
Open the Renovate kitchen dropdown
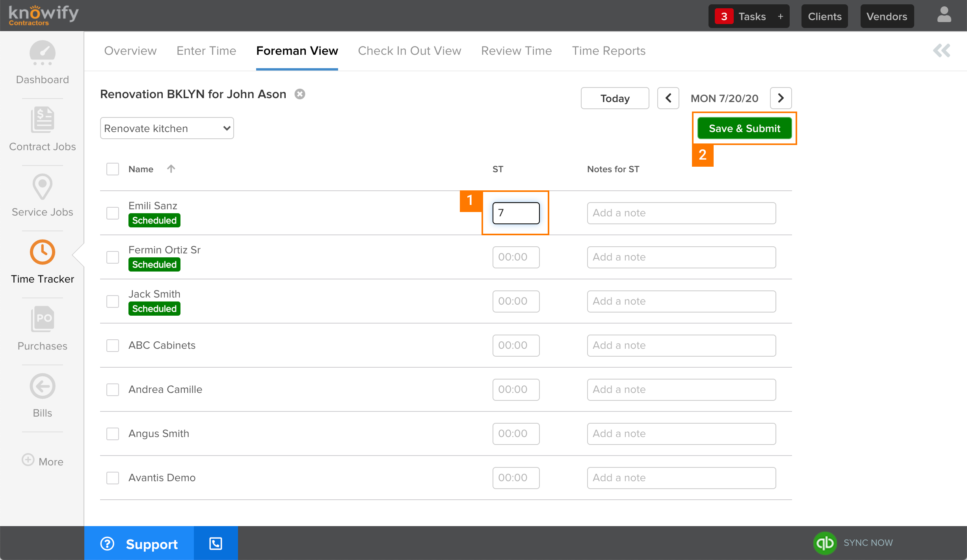(x=167, y=128)
